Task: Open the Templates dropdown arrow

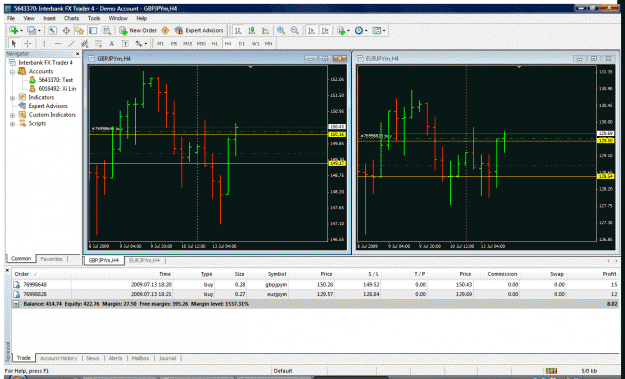Action: [384, 31]
